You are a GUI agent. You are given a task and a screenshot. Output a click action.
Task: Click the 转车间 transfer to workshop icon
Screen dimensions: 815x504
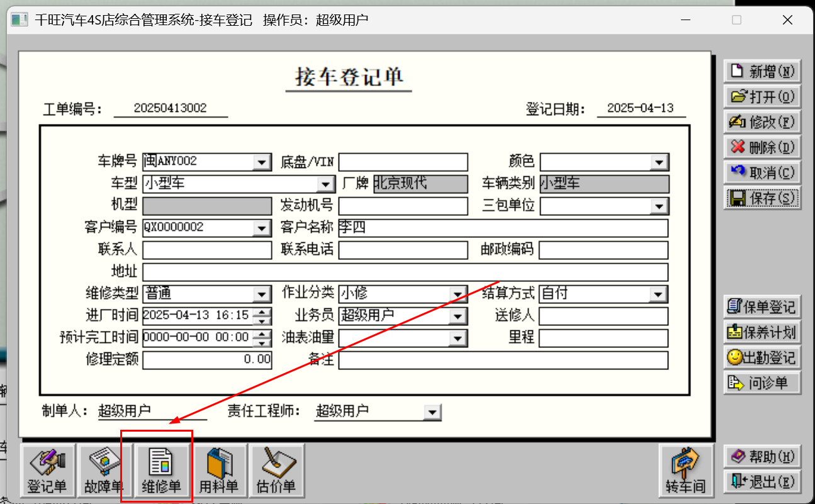[685, 470]
